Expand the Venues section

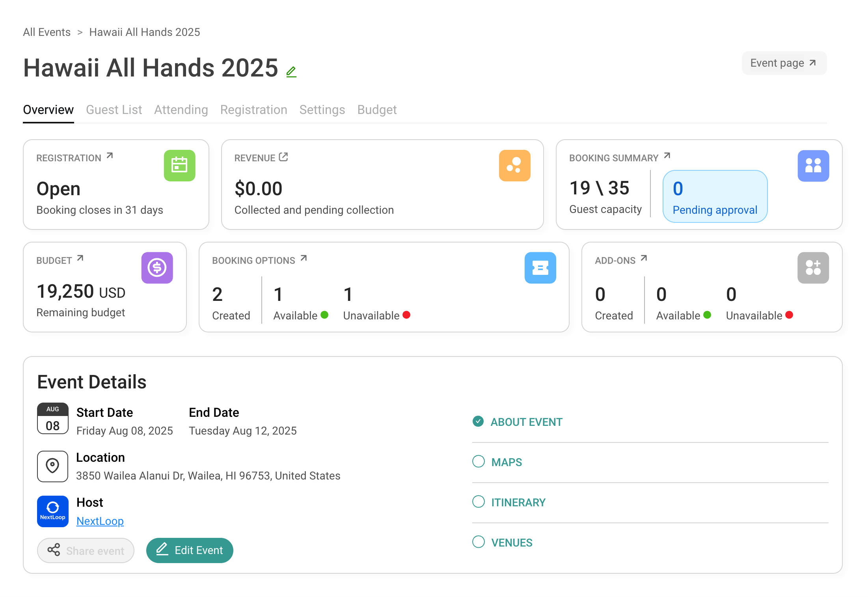point(511,543)
